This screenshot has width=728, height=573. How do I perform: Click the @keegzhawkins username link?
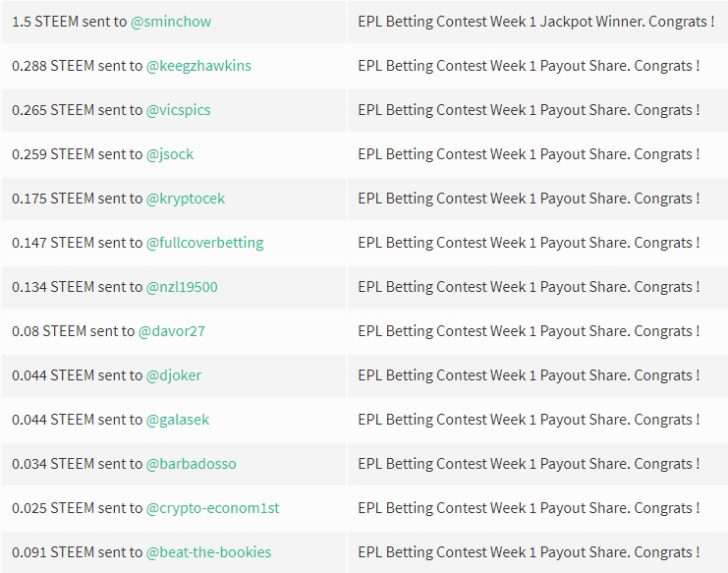(x=198, y=65)
